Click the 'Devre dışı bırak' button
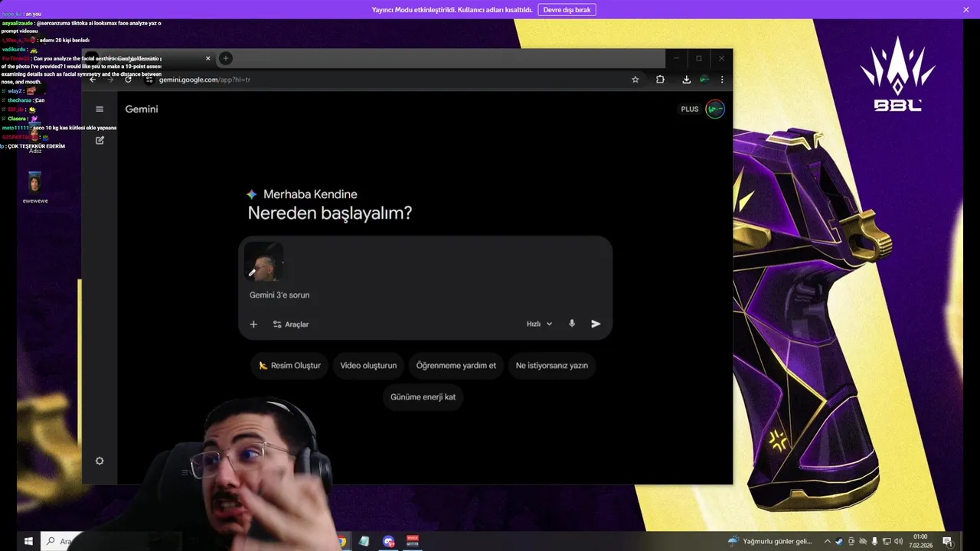This screenshot has height=551, width=980. coord(567,10)
